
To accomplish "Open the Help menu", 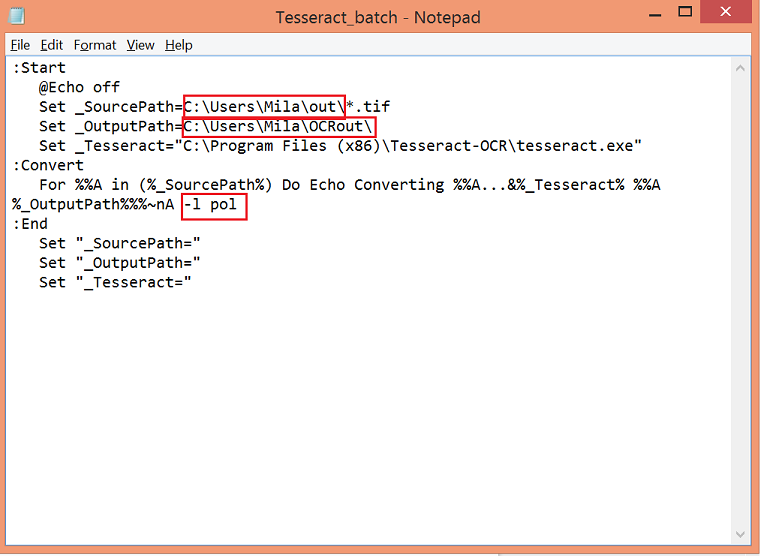I will pyautogui.click(x=179, y=45).
